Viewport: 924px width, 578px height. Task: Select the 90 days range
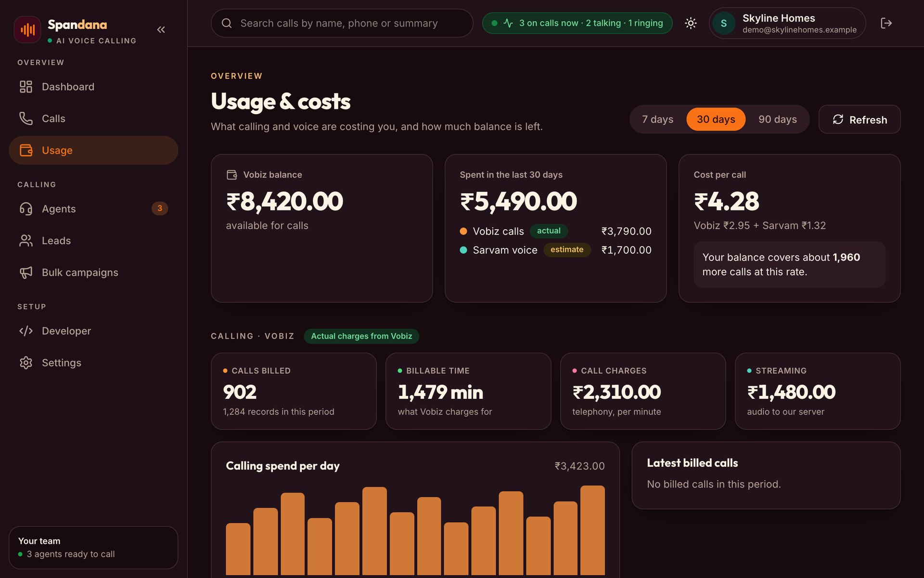[x=777, y=119]
